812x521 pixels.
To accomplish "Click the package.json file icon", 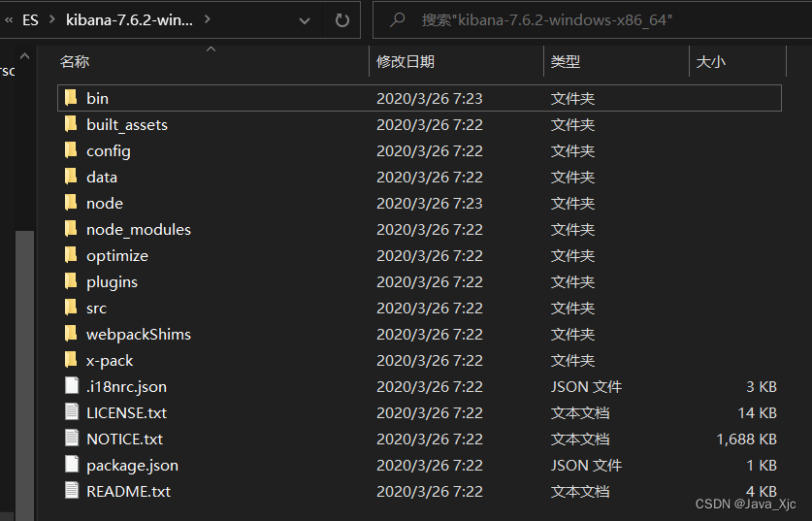I will [72, 465].
